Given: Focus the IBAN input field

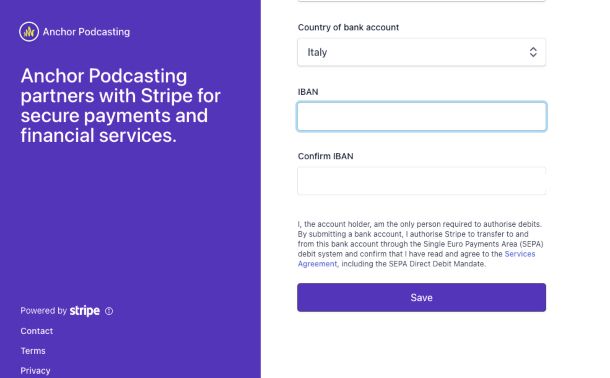Looking at the screenshot, I should point(422,116).
